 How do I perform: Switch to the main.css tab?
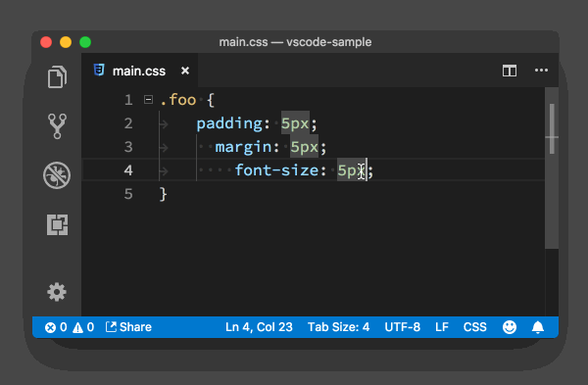(139, 71)
